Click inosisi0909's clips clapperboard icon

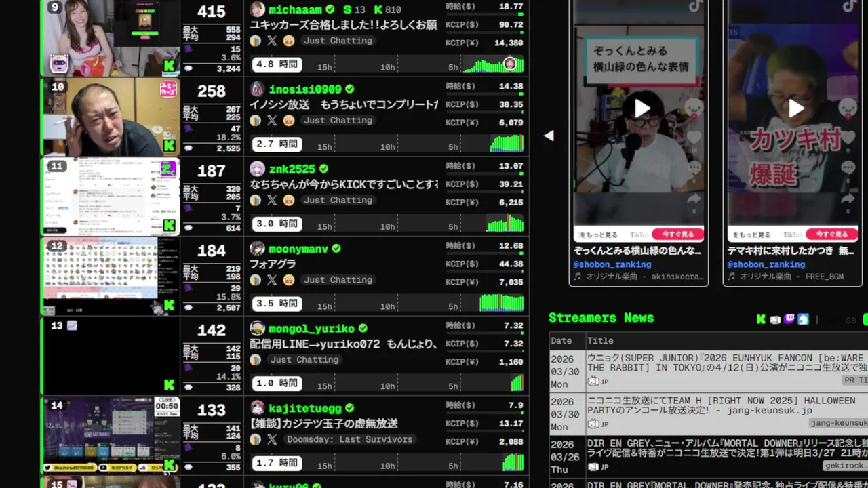(289, 121)
